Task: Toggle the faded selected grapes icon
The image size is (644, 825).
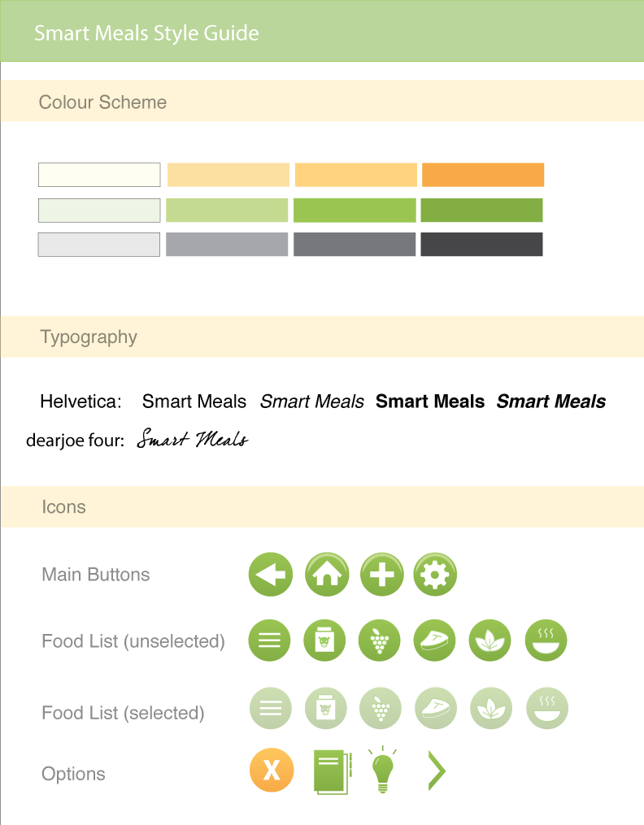Action: coord(381,708)
